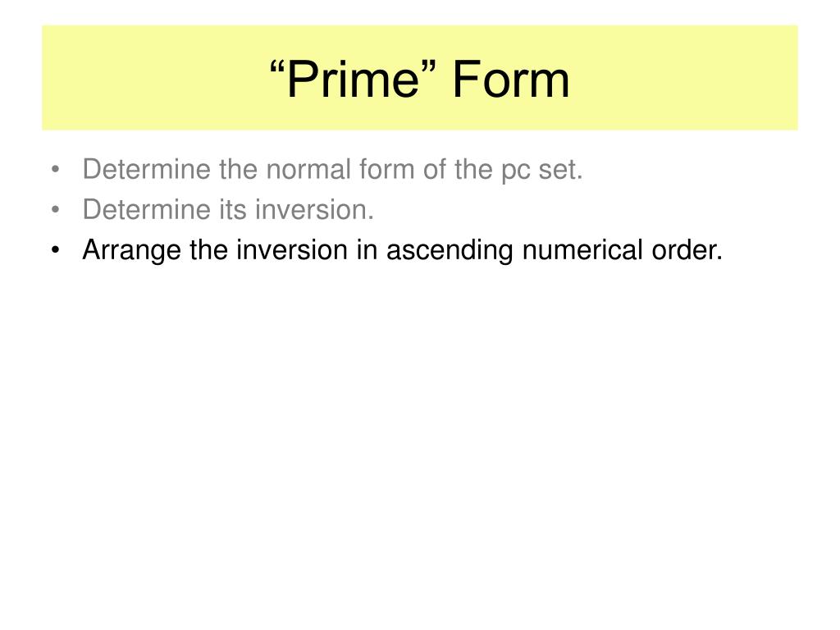
Task: Click the word "Arrange" in third bullet
Action: [x=132, y=251]
